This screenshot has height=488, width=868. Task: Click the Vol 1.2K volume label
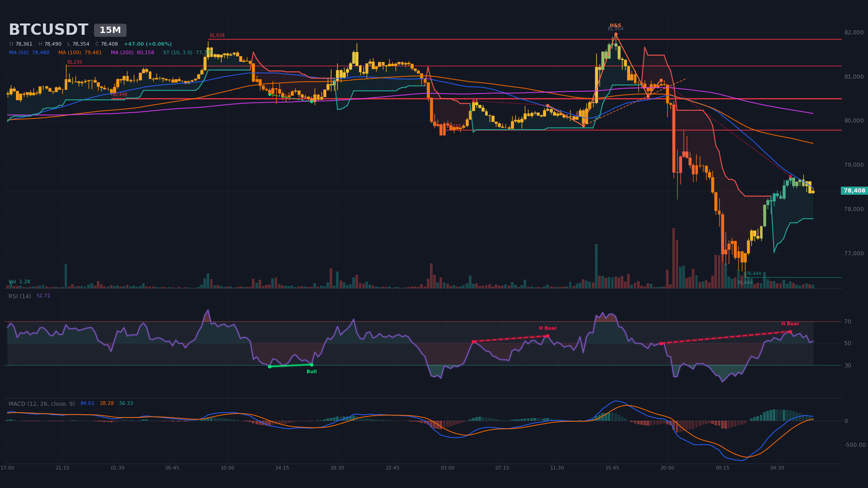pyautogui.click(x=20, y=282)
